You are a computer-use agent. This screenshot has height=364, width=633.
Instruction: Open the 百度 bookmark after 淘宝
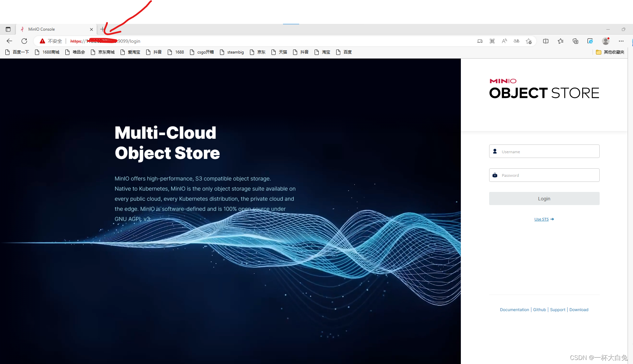point(344,52)
